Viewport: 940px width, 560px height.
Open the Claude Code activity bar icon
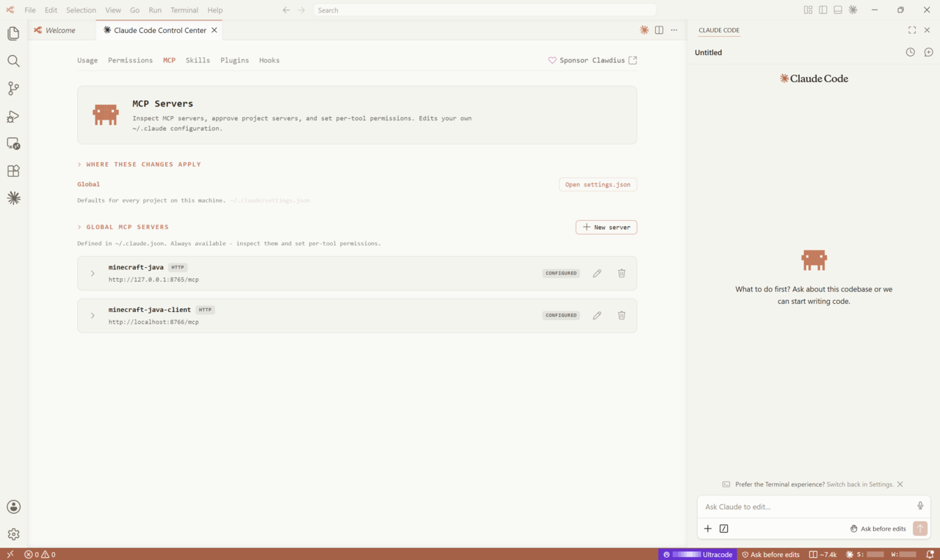13,198
